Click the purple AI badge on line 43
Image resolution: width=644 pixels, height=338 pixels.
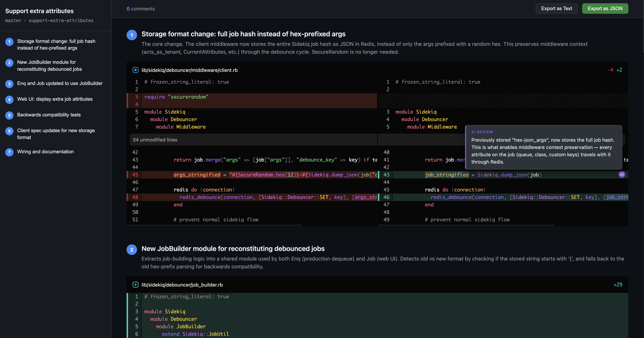[x=622, y=174]
